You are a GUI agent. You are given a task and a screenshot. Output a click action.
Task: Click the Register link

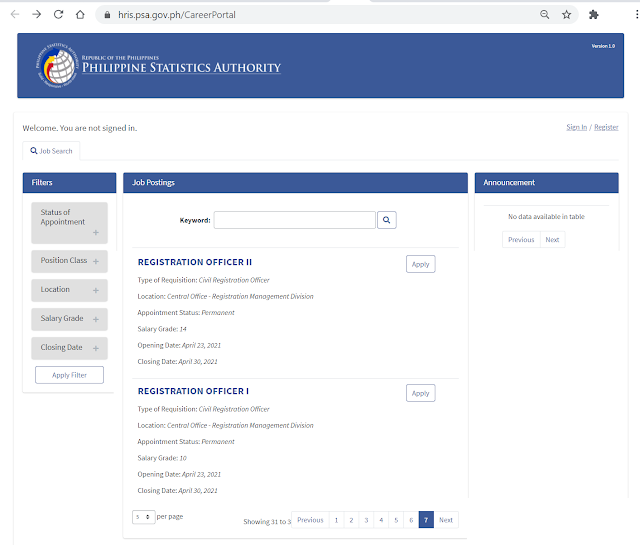tap(606, 127)
